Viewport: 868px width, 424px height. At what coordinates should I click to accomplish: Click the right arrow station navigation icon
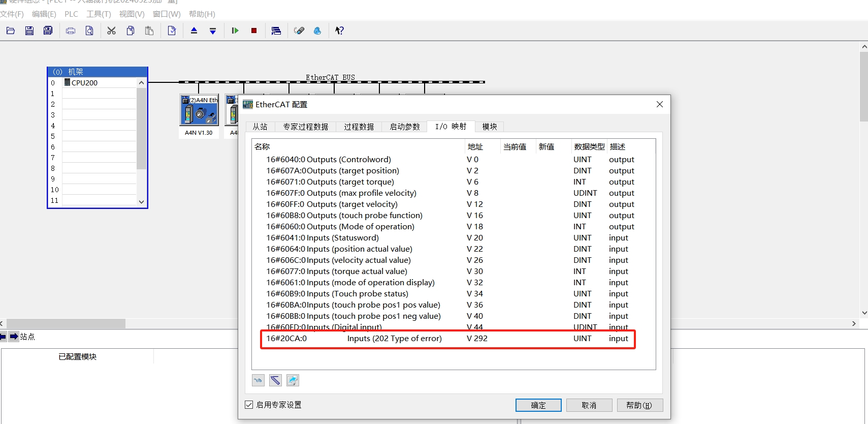[x=14, y=337]
